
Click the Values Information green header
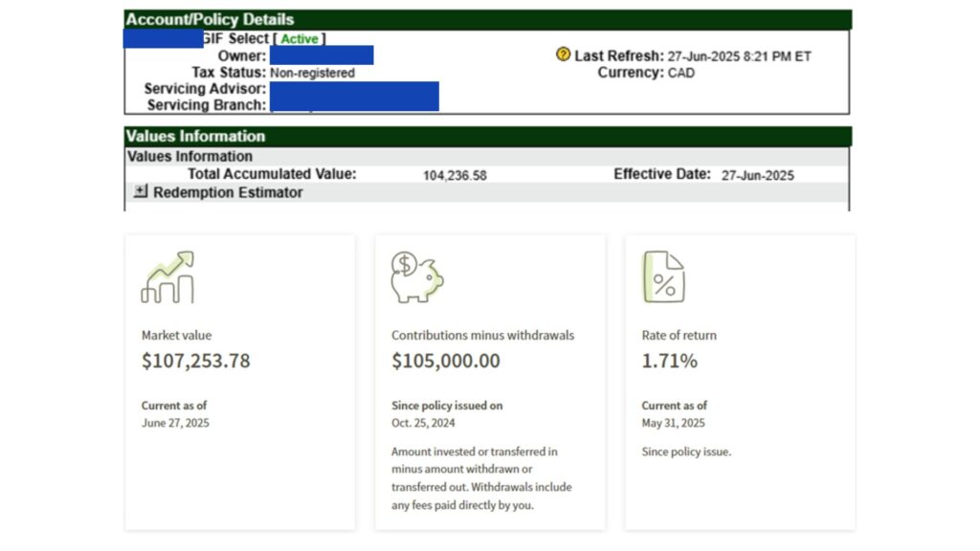click(487, 136)
